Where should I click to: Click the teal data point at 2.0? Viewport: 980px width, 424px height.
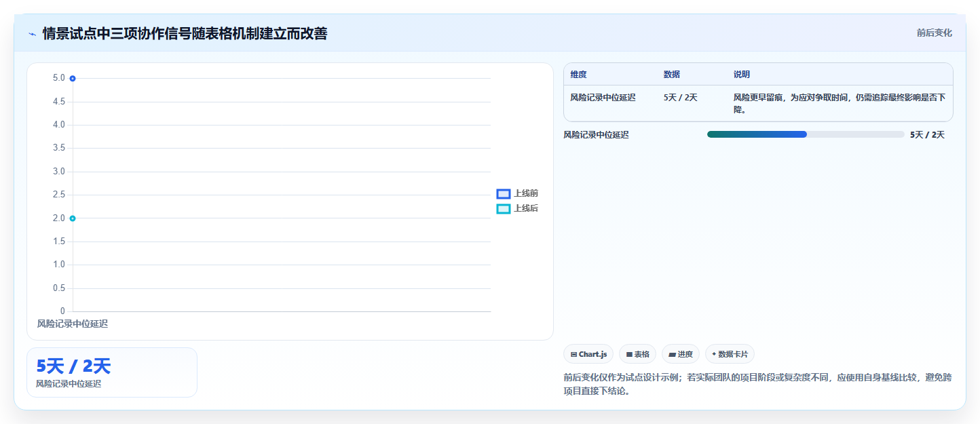coord(73,218)
